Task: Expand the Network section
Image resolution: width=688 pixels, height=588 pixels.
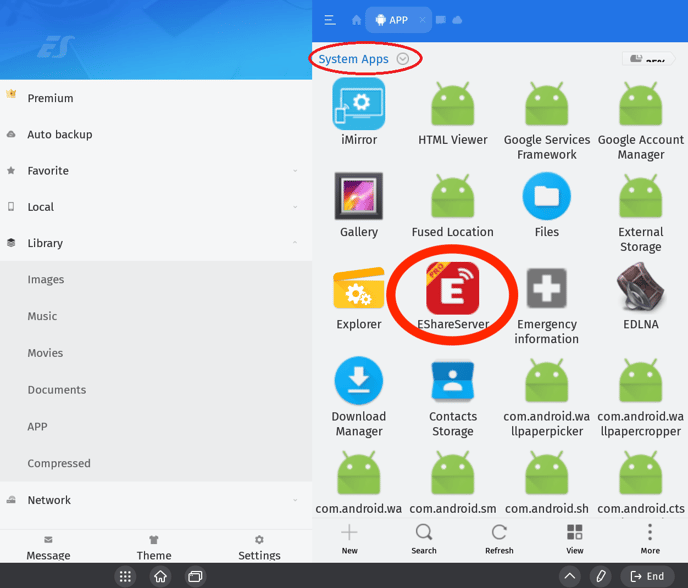Action: [295, 500]
